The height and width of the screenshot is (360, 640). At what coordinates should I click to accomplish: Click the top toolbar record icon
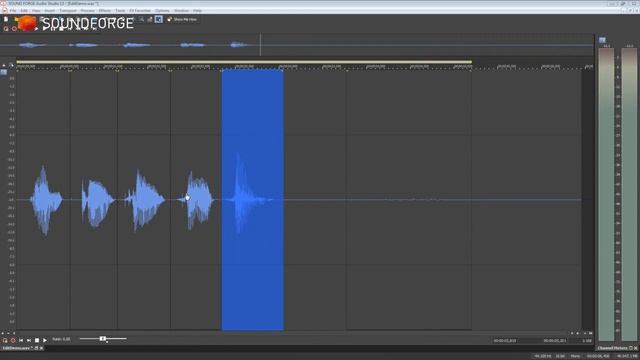[14, 29]
